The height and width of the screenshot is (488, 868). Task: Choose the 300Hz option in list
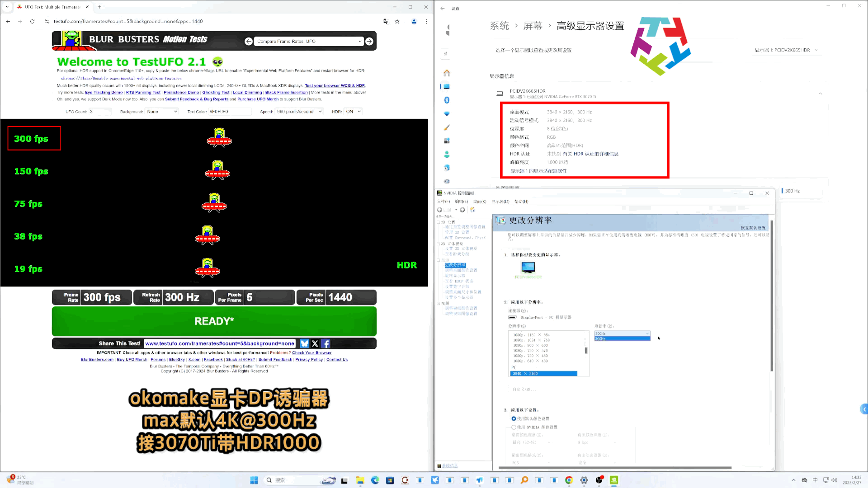tap(622, 338)
